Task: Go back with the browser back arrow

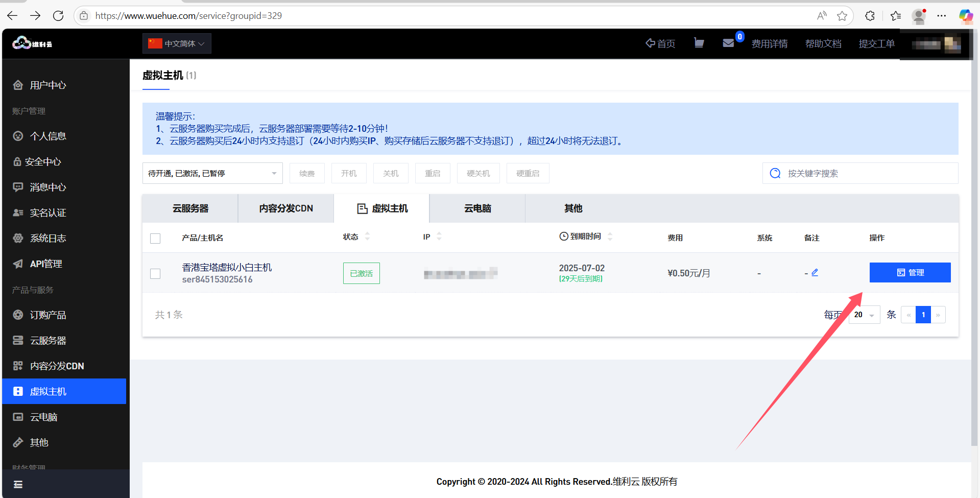Action: click(x=12, y=15)
